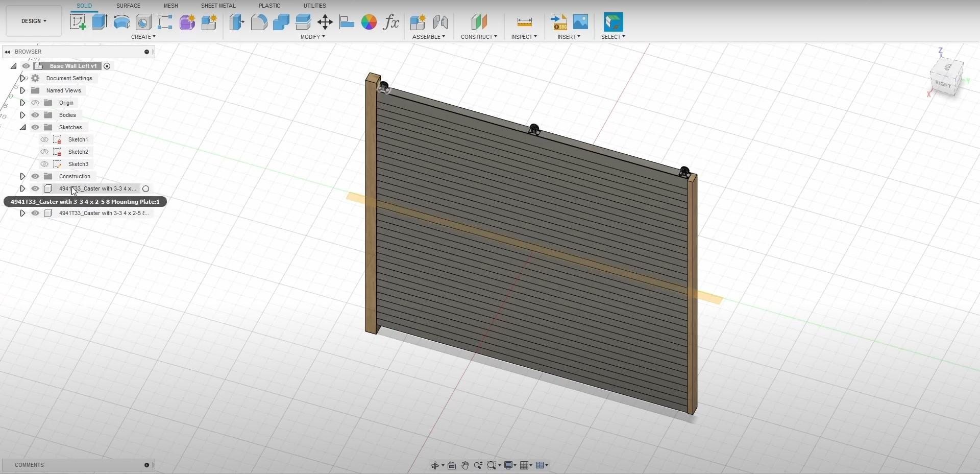
Task: Select the Fillet tool
Action: click(x=259, y=22)
